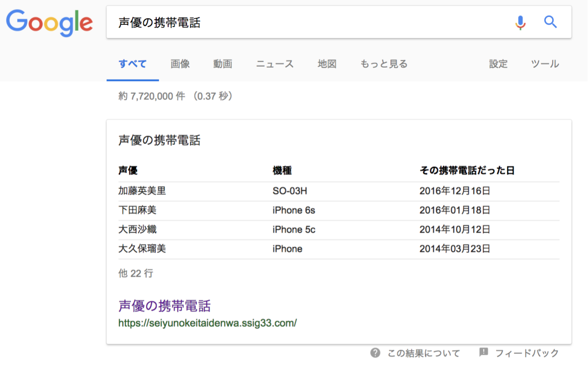588x366 pixels.
Task: Expand the 他 22 行 rows link
Action: (136, 274)
